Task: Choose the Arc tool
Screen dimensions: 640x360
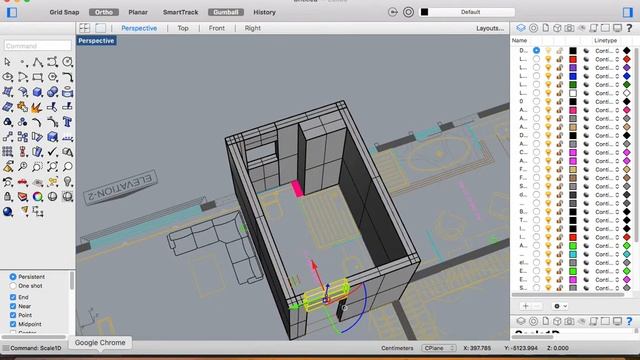Action: click(22, 77)
